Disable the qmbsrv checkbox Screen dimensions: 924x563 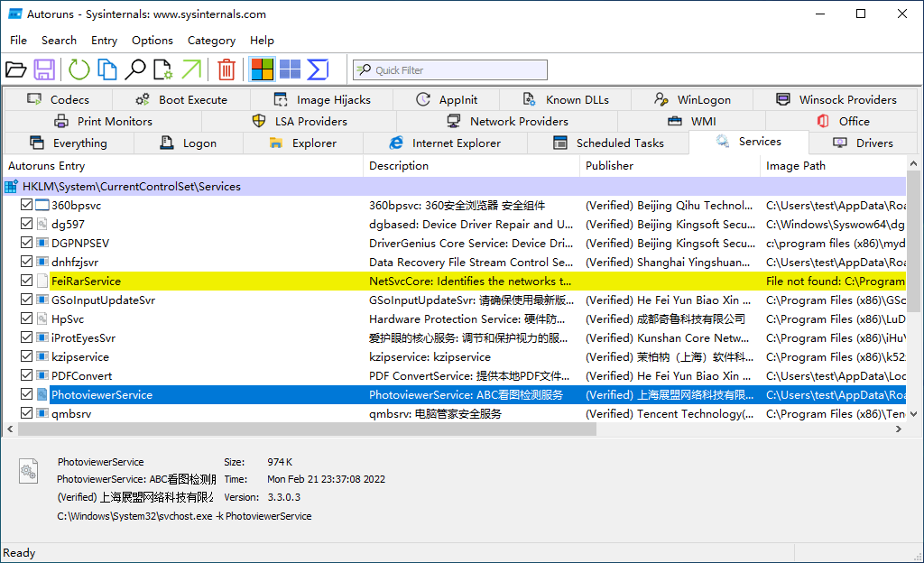[26, 413]
